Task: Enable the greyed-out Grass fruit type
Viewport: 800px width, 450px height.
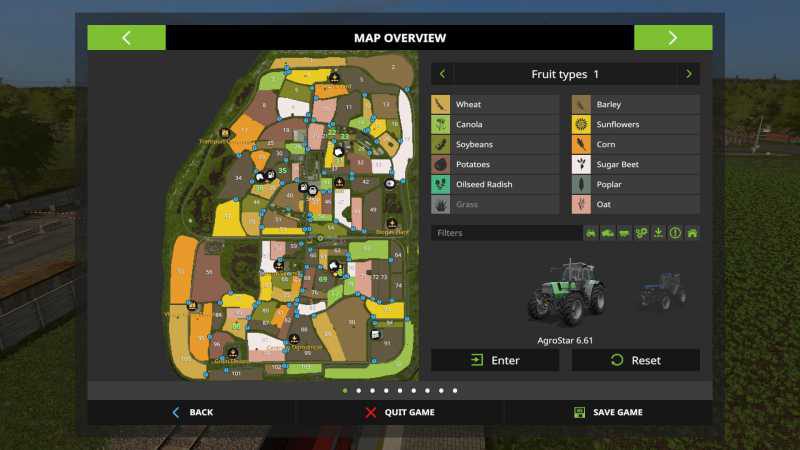Action: 495,204
